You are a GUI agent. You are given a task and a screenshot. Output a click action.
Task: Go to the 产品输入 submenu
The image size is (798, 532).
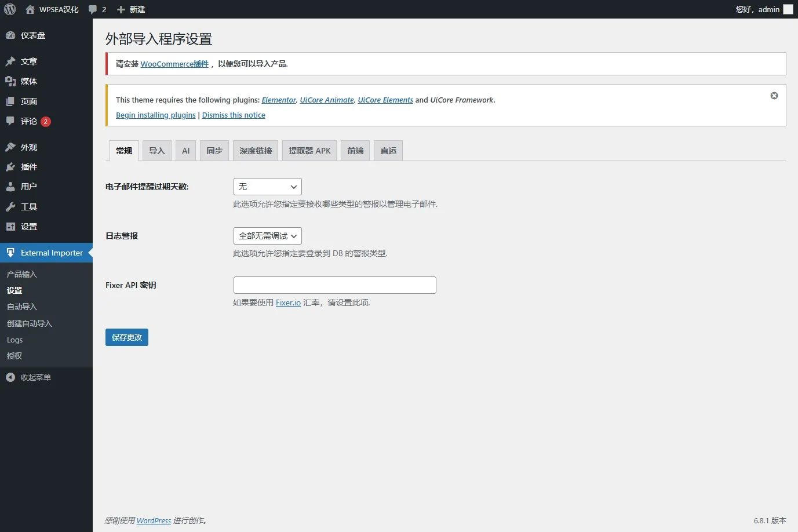tap(22, 274)
